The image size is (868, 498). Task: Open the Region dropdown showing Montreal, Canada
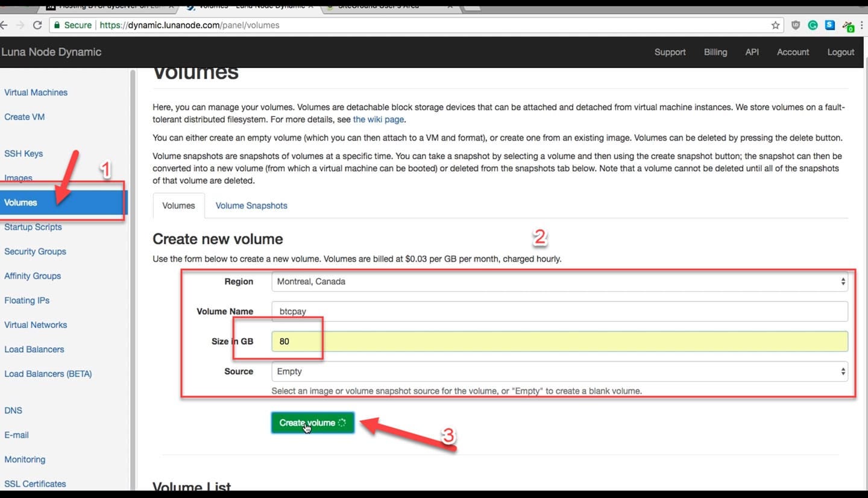(559, 282)
